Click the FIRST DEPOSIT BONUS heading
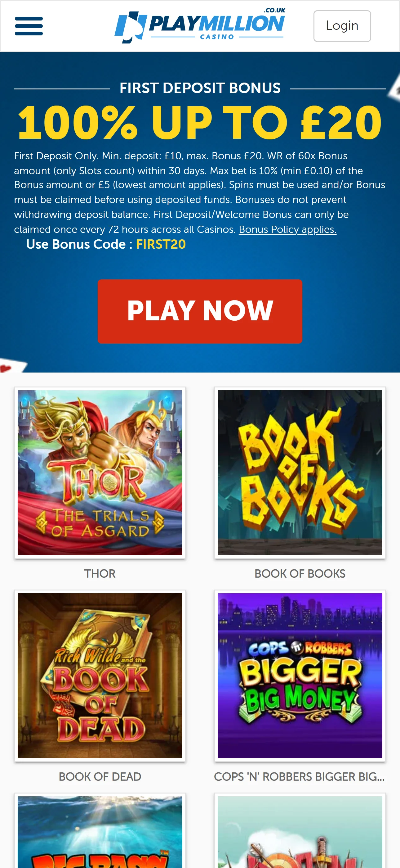The image size is (400, 868). pos(200,88)
